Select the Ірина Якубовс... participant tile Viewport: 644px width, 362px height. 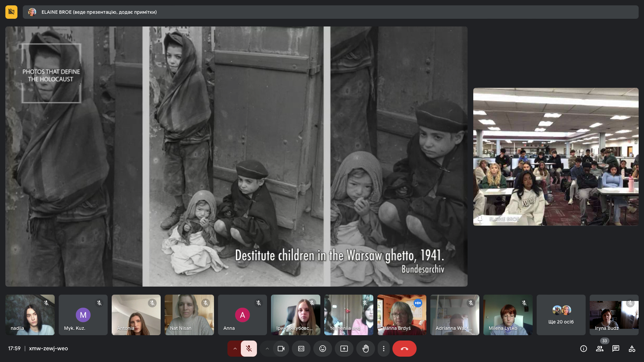(296, 315)
